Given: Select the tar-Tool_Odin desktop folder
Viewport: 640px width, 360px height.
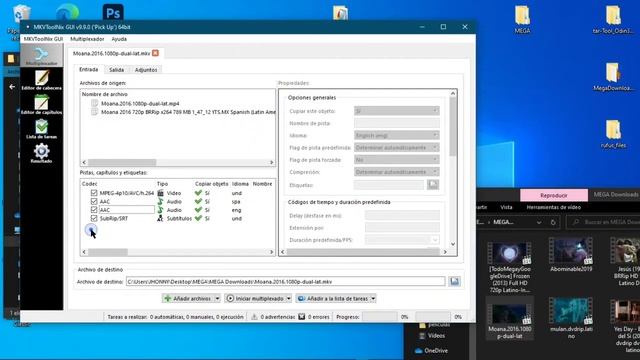Looking at the screenshot, I should pos(613,20).
